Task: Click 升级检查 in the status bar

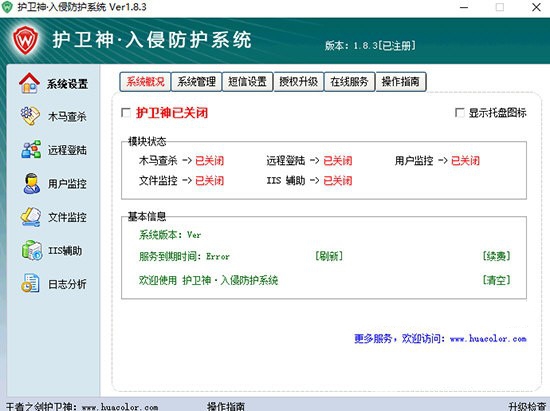Action: (527, 407)
